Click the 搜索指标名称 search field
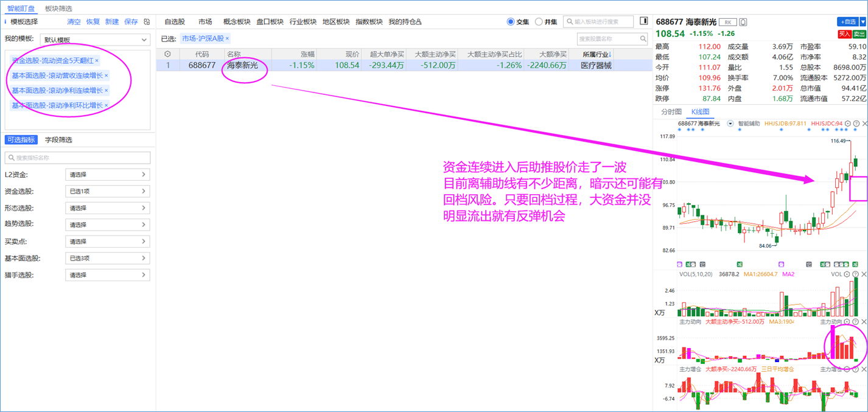This screenshot has height=412, width=868. coord(77,158)
